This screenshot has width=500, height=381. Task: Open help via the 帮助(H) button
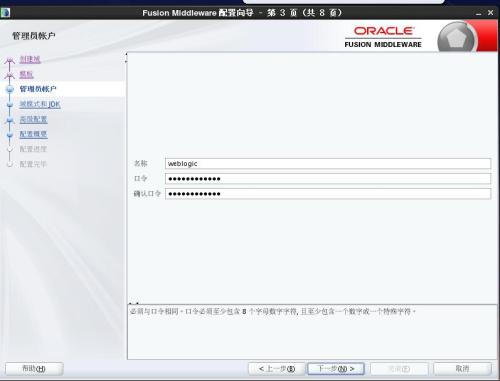click(34, 369)
